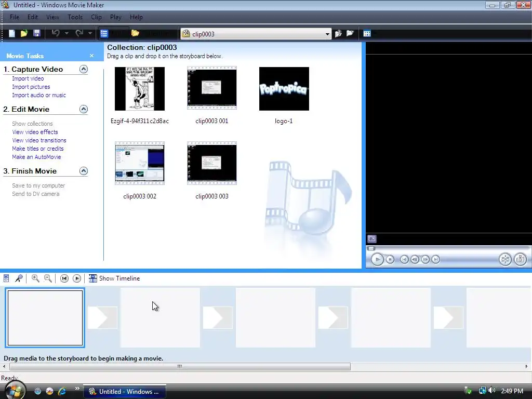Image resolution: width=532 pixels, height=399 pixels.
Task: Click the preview seek bar slider handle
Action: click(x=371, y=248)
